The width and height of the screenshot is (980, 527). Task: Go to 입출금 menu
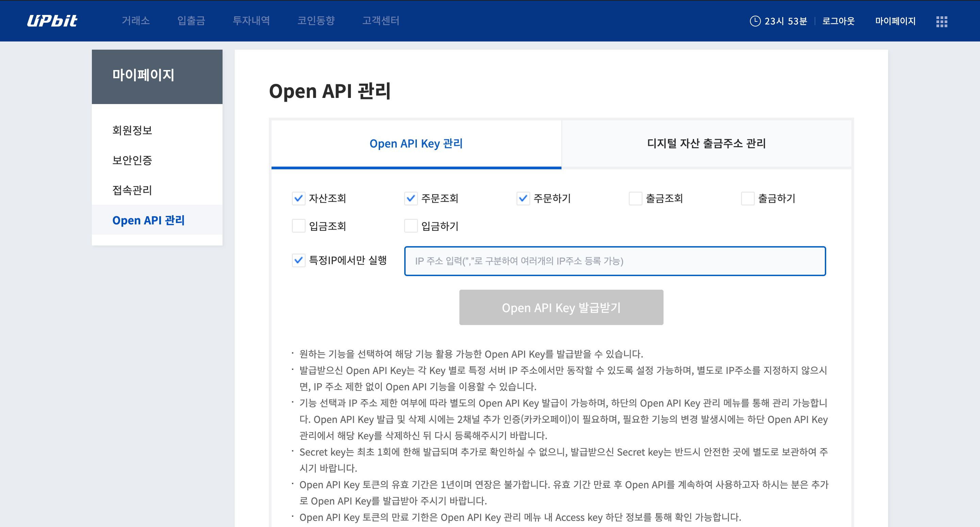(x=191, y=20)
